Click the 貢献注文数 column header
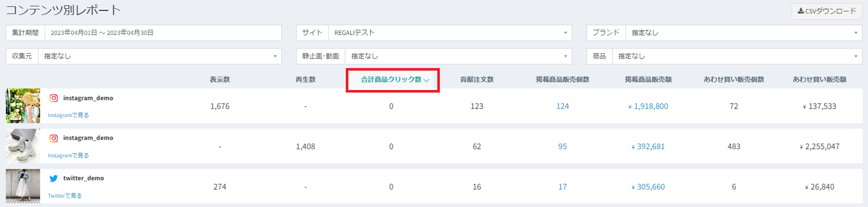Image resolution: width=868 pixels, height=207 pixels. pos(477,80)
